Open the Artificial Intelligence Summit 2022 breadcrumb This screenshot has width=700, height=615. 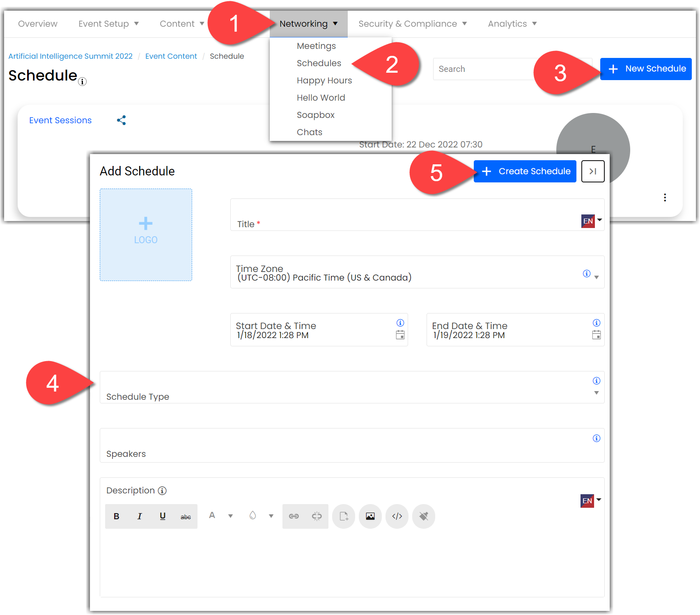71,56
